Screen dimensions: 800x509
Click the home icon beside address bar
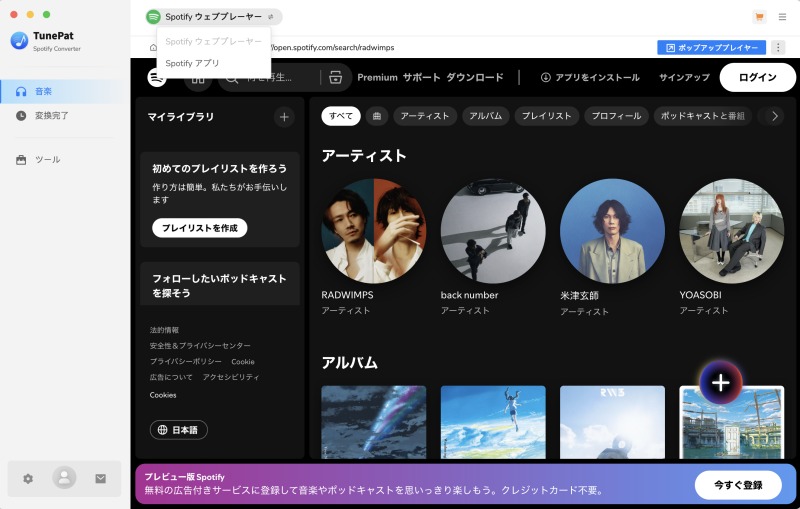coord(153,47)
